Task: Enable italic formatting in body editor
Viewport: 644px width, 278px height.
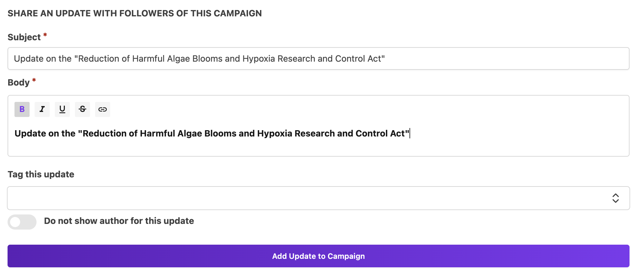Action: [x=42, y=109]
